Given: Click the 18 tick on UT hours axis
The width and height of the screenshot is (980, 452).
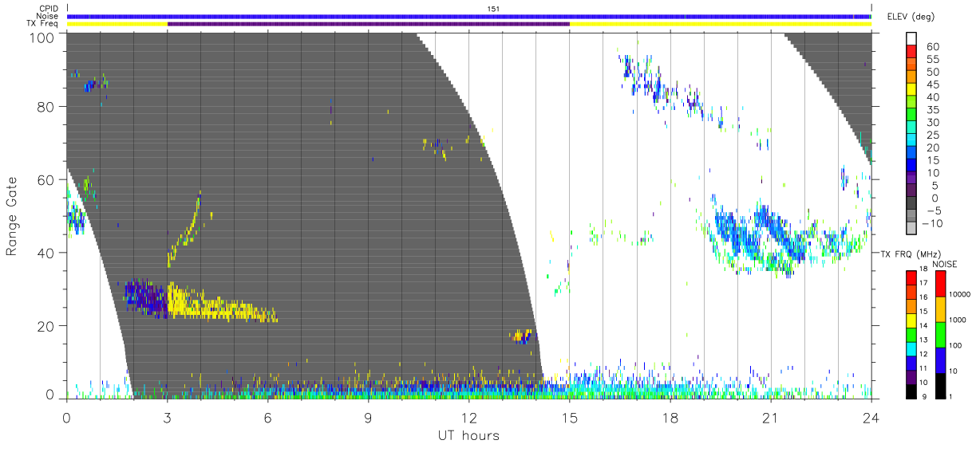Looking at the screenshot, I should pyautogui.click(x=670, y=416).
